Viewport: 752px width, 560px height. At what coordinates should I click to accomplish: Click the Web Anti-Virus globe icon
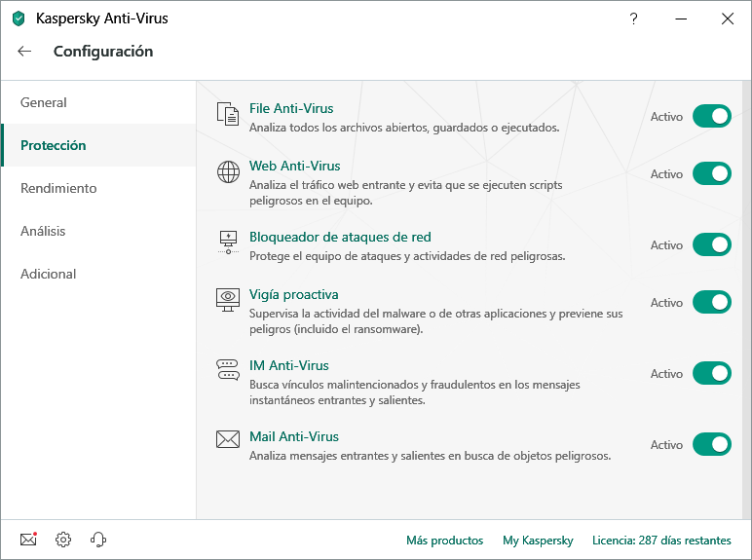pyautogui.click(x=228, y=173)
